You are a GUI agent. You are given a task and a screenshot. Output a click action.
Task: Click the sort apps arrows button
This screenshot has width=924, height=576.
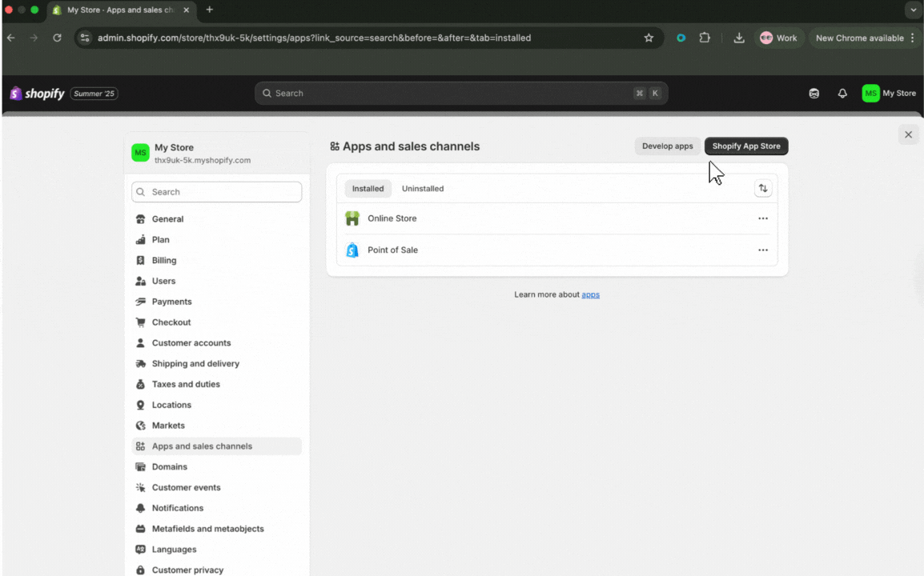coord(762,189)
